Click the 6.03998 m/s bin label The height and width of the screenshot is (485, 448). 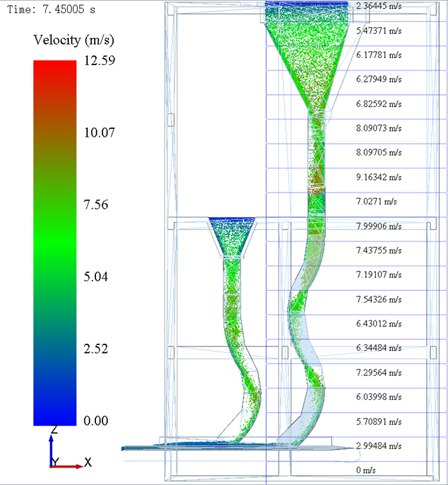tap(379, 397)
